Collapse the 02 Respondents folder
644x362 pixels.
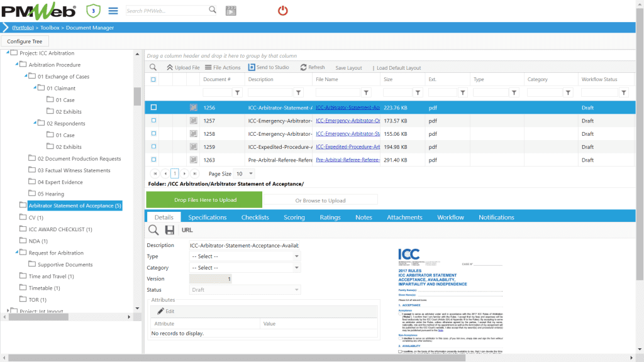coord(35,123)
